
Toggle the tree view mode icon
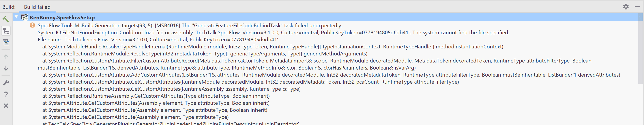pyautogui.click(x=6, y=31)
